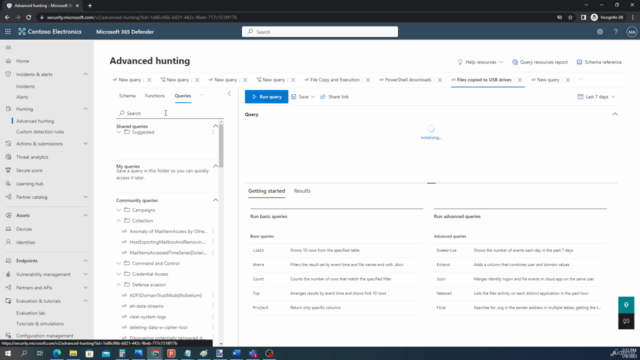Screen dimensions: 640x360
Task: Collapse the My queries group
Action: (215, 166)
